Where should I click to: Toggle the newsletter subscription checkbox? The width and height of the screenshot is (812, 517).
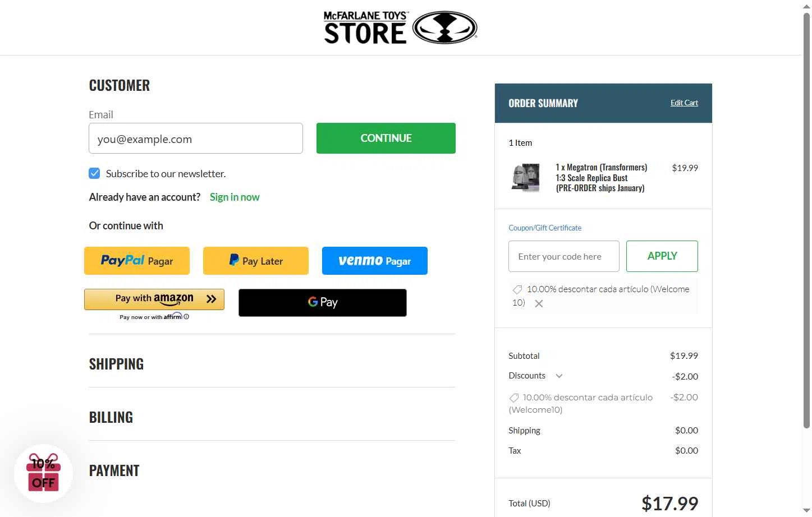pos(94,173)
